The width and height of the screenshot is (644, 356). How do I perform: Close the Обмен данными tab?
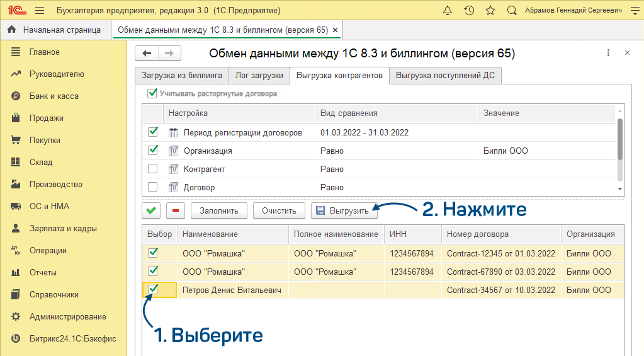click(335, 30)
